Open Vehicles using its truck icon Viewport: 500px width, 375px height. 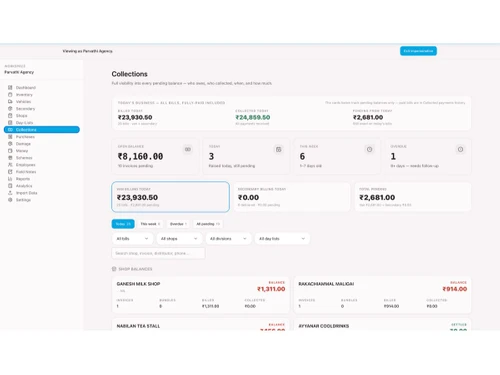click(x=10, y=102)
